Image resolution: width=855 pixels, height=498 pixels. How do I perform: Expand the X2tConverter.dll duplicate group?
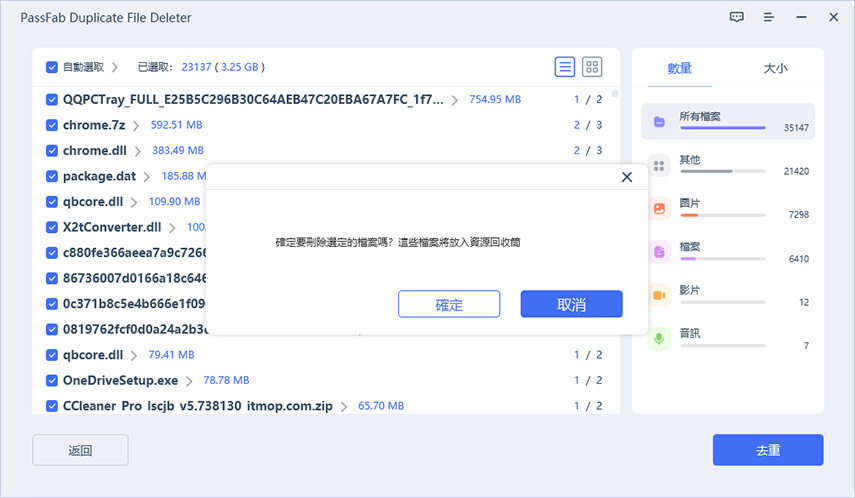click(x=172, y=228)
